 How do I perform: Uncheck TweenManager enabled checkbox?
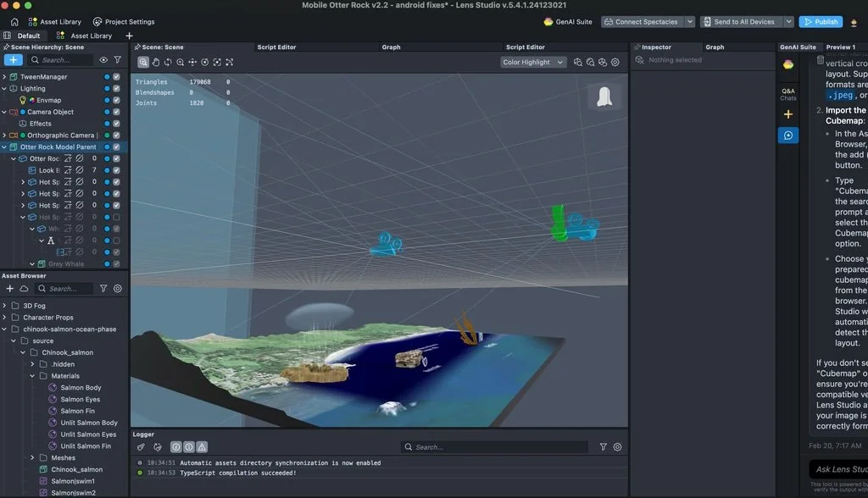point(116,76)
